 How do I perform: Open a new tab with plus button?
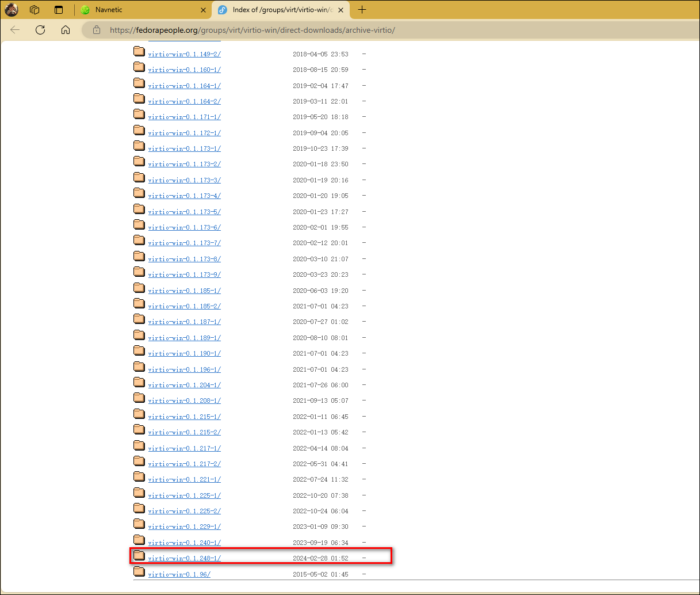362,10
